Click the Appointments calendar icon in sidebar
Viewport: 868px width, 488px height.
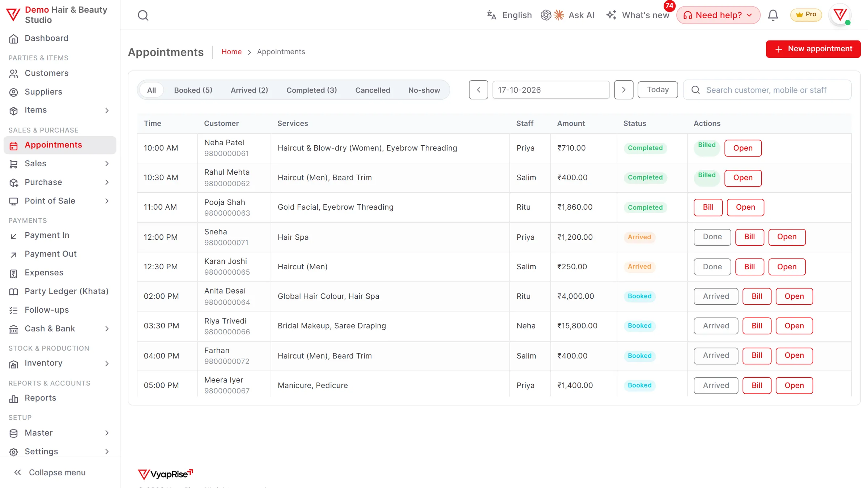[x=13, y=145]
